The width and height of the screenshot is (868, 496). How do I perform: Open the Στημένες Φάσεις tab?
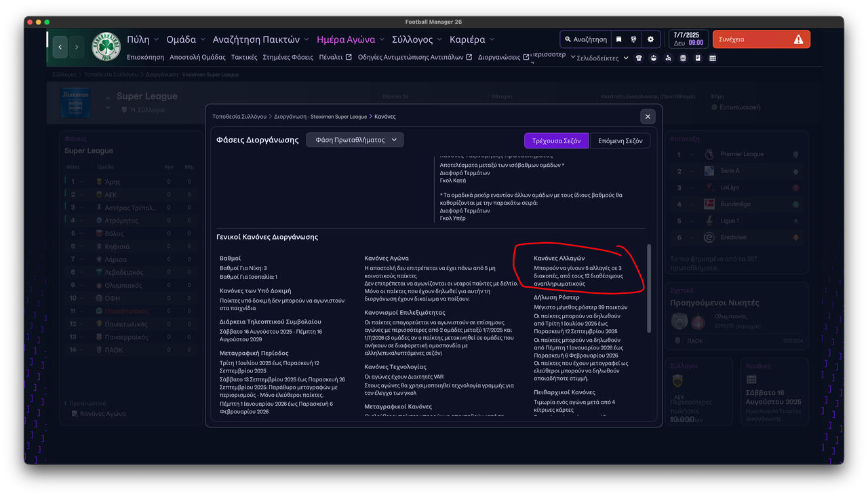(x=288, y=58)
